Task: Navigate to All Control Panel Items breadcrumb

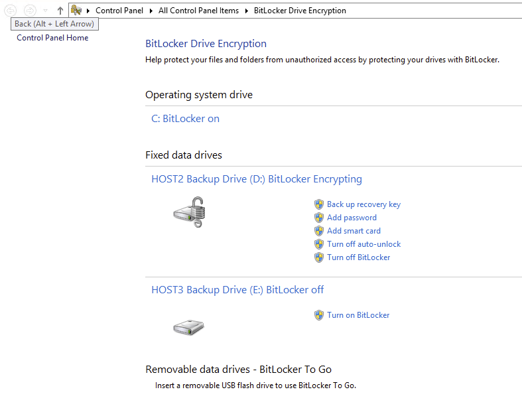Action: tap(198, 11)
